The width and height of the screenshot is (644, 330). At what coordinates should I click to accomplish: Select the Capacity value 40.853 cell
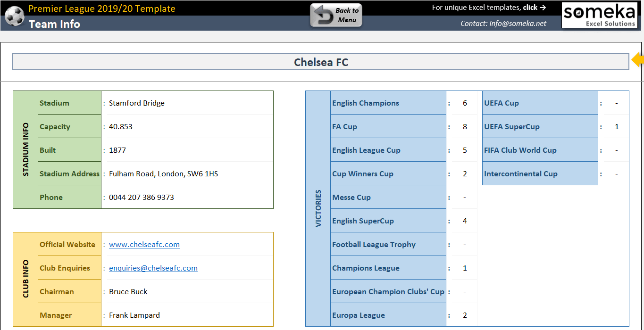(186, 126)
